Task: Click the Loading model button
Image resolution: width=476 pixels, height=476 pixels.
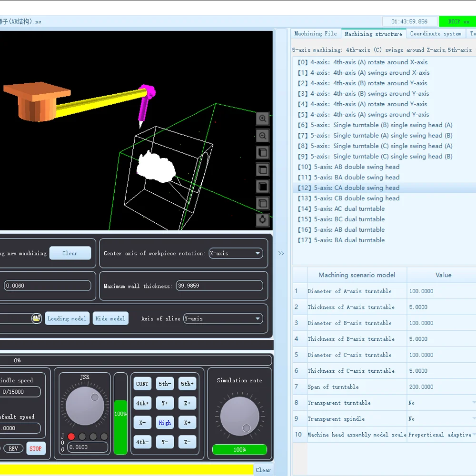Action: [x=67, y=318]
